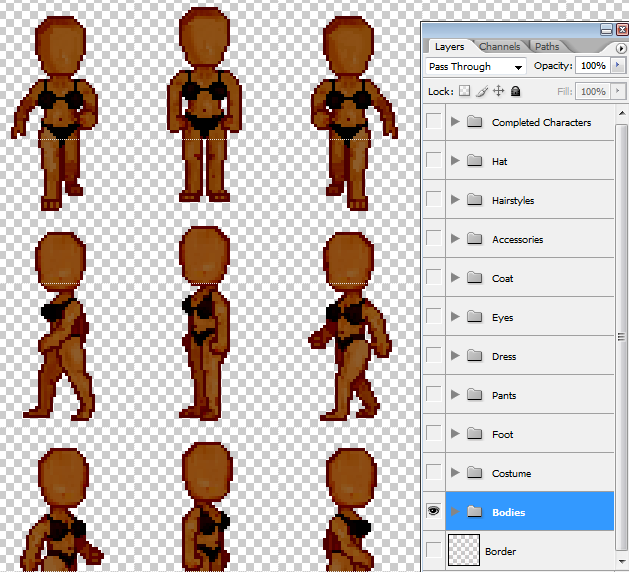Image resolution: width=629 pixels, height=572 pixels.
Task: Select the Pants layer group
Action: click(x=530, y=395)
